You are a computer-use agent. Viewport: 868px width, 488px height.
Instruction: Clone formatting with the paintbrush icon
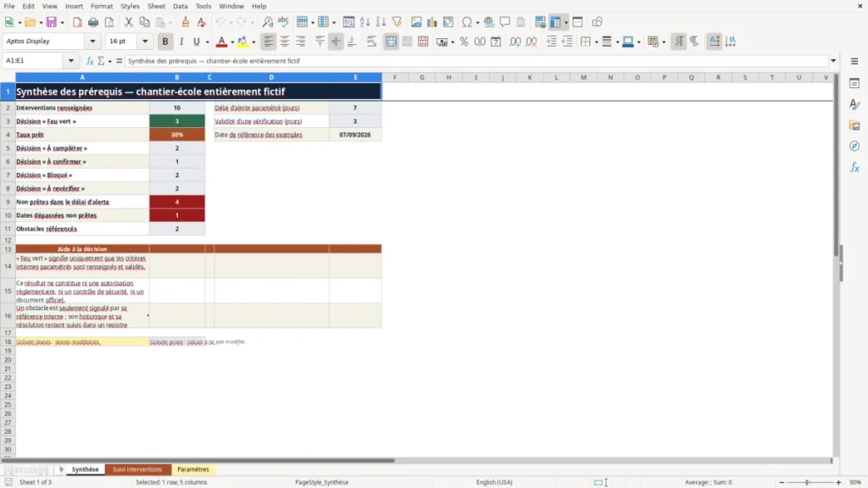[x=186, y=22]
